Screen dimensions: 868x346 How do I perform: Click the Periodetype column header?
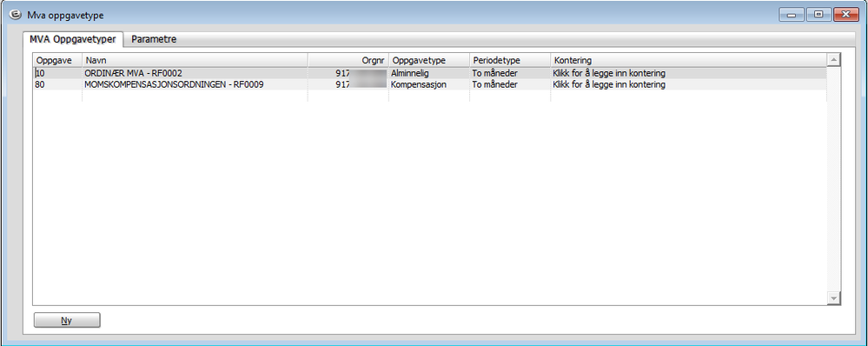click(510, 60)
